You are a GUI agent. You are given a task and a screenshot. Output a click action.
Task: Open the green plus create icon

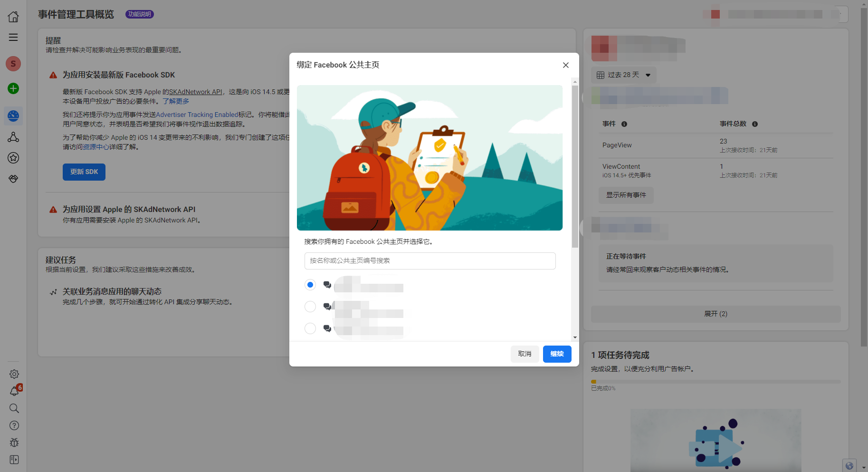tap(13, 88)
